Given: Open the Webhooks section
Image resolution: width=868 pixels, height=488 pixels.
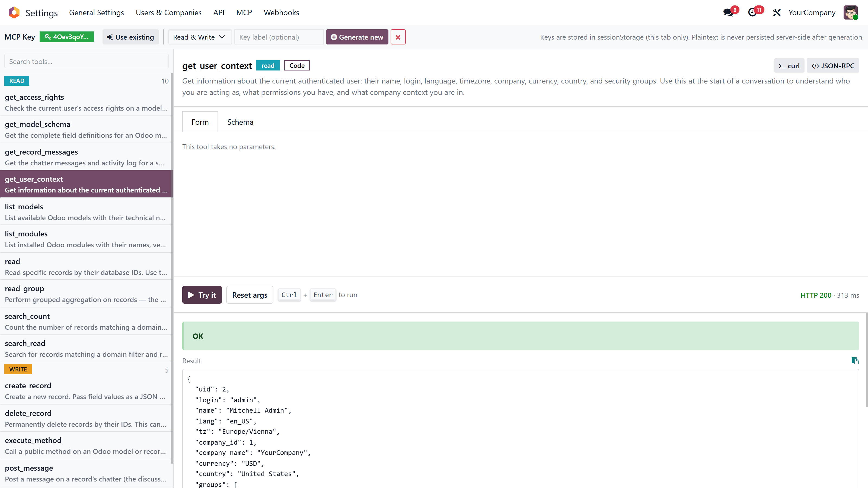Looking at the screenshot, I should (x=281, y=12).
